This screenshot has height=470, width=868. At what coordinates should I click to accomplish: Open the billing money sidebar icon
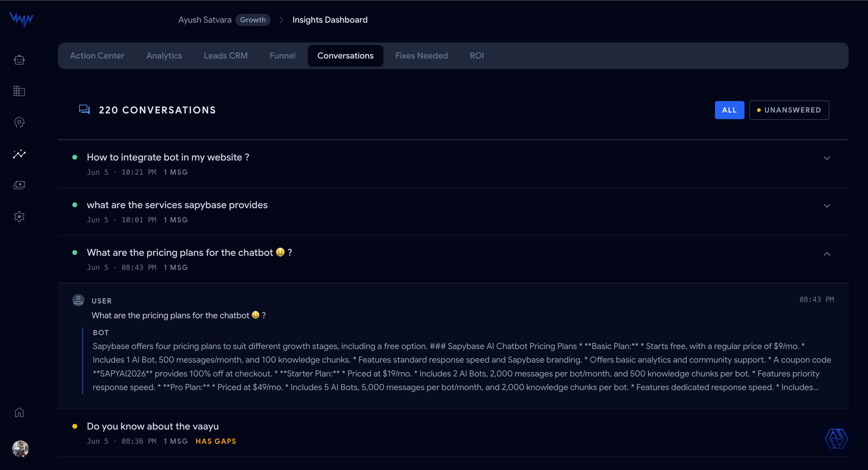tap(19, 185)
